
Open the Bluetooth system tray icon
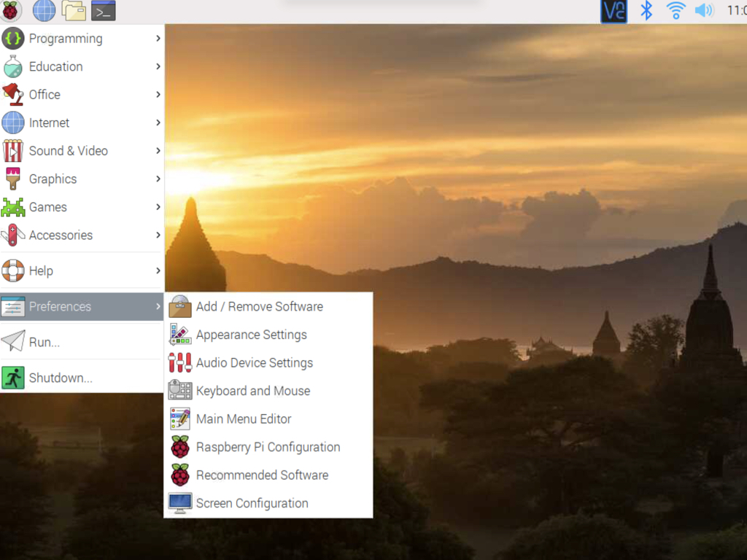point(645,11)
